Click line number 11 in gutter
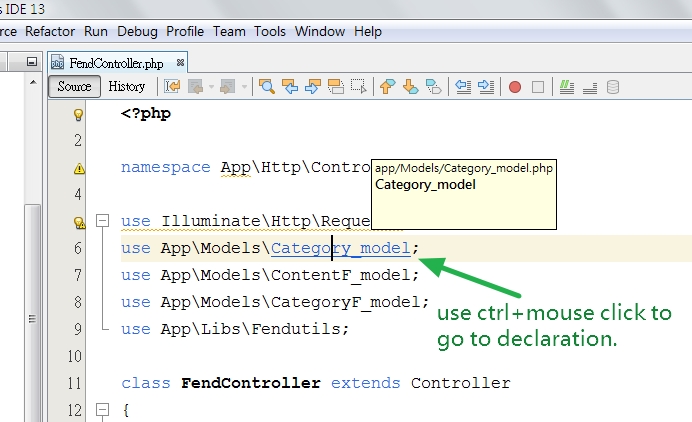692x422 pixels. [x=75, y=383]
